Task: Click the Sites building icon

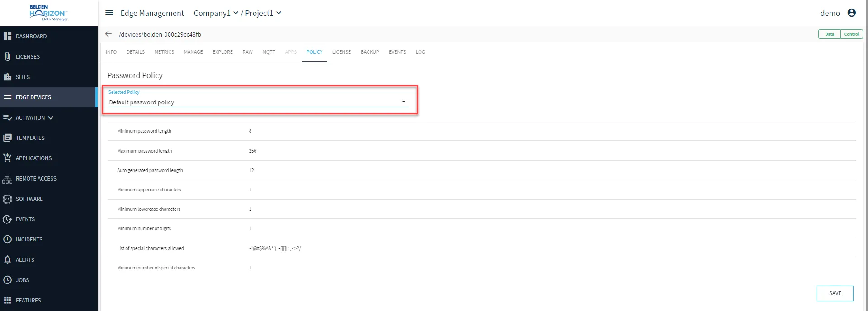Action: pyautogui.click(x=7, y=77)
